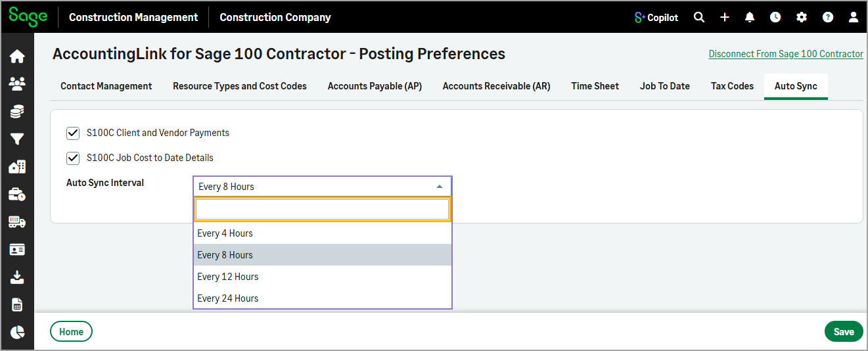Screen dimensions: 868x351
Task: Uncheck S100C Client and Vendor Payments
Action: click(73, 133)
